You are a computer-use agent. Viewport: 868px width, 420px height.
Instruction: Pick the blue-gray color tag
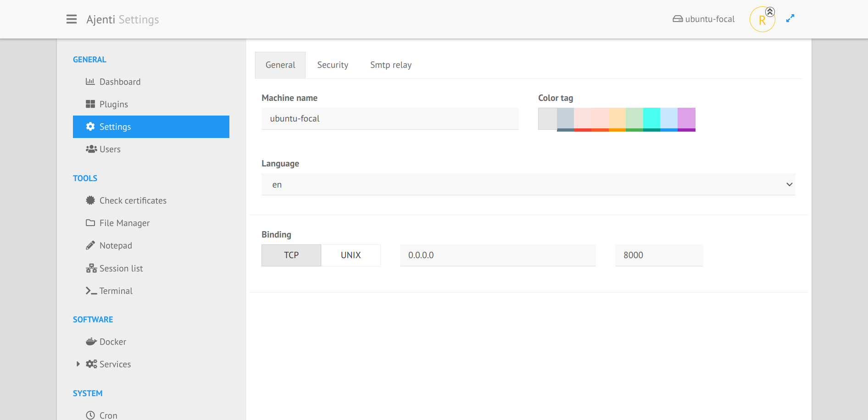tap(565, 119)
